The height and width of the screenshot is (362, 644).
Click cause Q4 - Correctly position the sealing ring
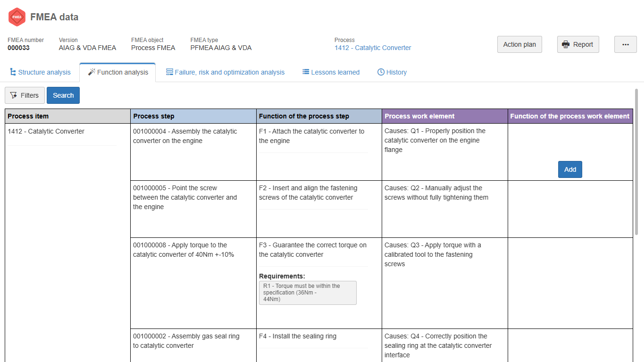[x=438, y=345]
